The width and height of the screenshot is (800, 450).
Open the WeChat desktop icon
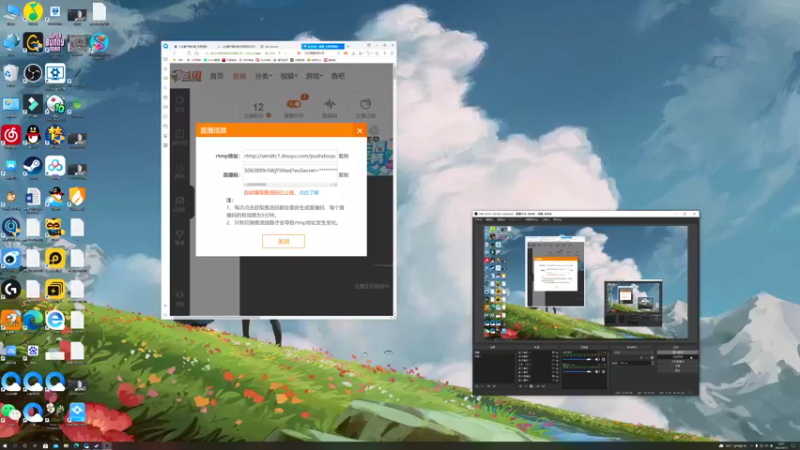tap(11, 412)
